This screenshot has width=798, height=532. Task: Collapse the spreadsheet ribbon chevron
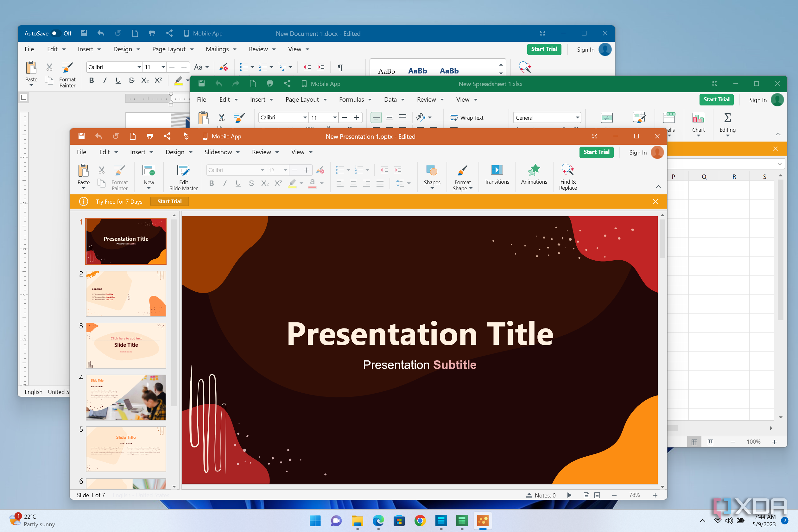coord(778,134)
